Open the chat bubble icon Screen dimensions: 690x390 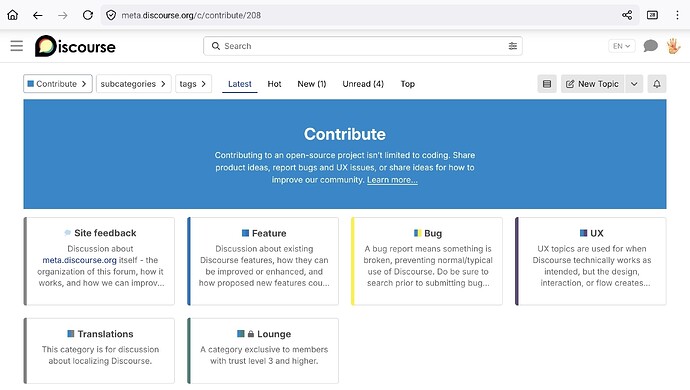[650, 46]
